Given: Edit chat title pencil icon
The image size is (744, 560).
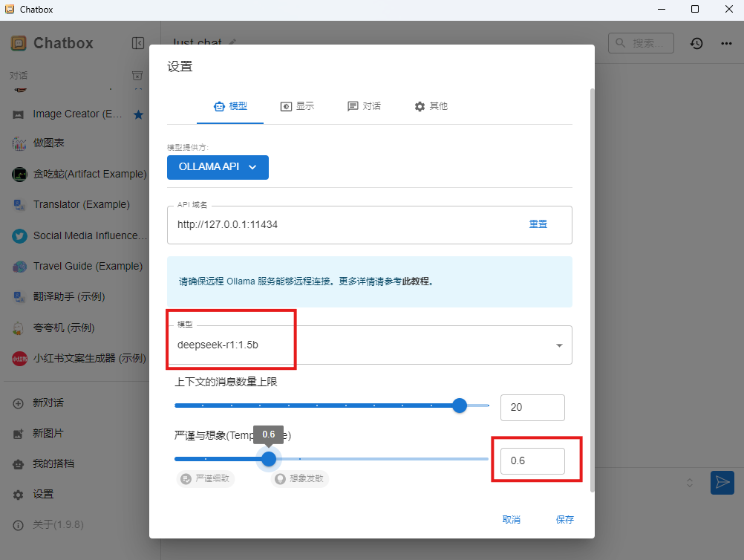Looking at the screenshot, I should 232,42.
